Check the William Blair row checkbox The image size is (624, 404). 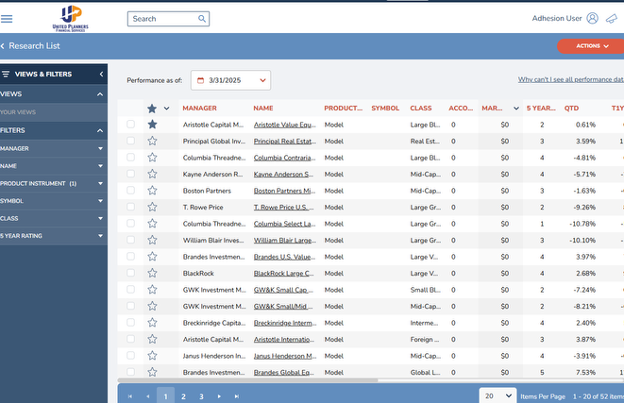(x=131, y=240)
